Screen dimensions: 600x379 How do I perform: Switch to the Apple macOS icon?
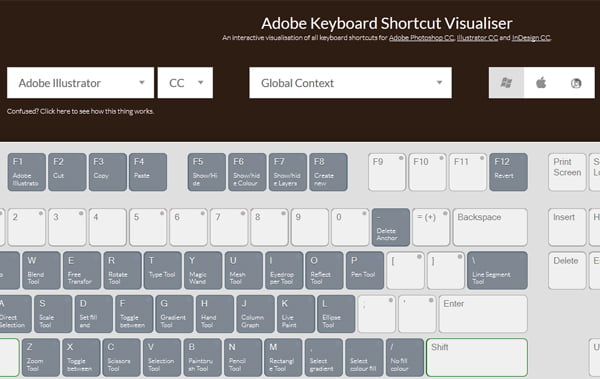(541, 83)
